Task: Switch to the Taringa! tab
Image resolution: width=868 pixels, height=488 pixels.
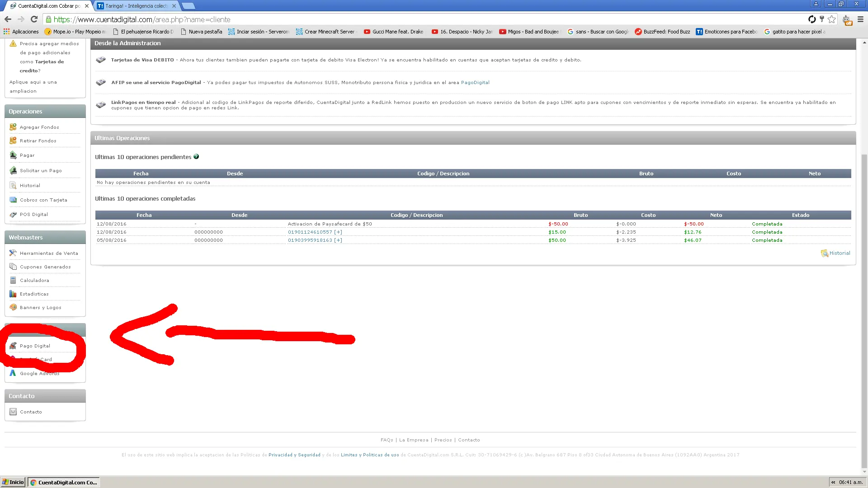Action: tap(137, 6)
